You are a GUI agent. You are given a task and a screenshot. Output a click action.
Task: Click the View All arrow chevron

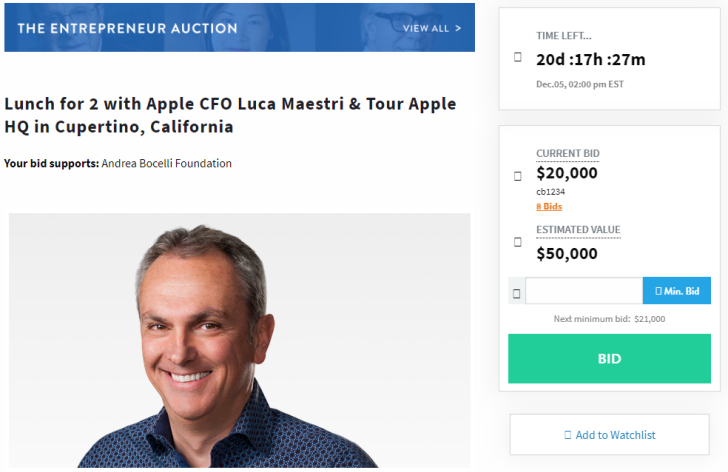coord(458,28)
